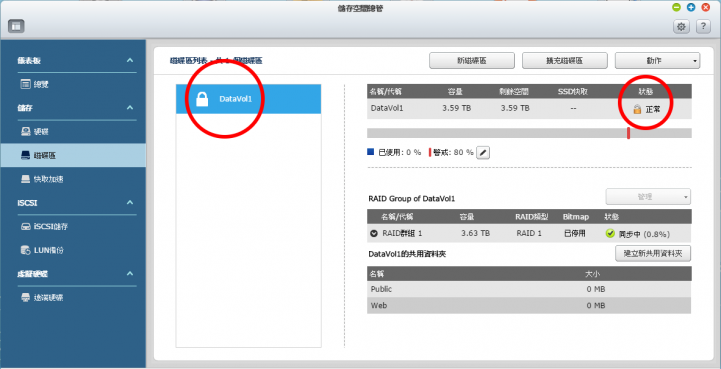The image size is (721, 369).
Task: Open the 動作 actions dropdown
Action: tap(658, 61)
